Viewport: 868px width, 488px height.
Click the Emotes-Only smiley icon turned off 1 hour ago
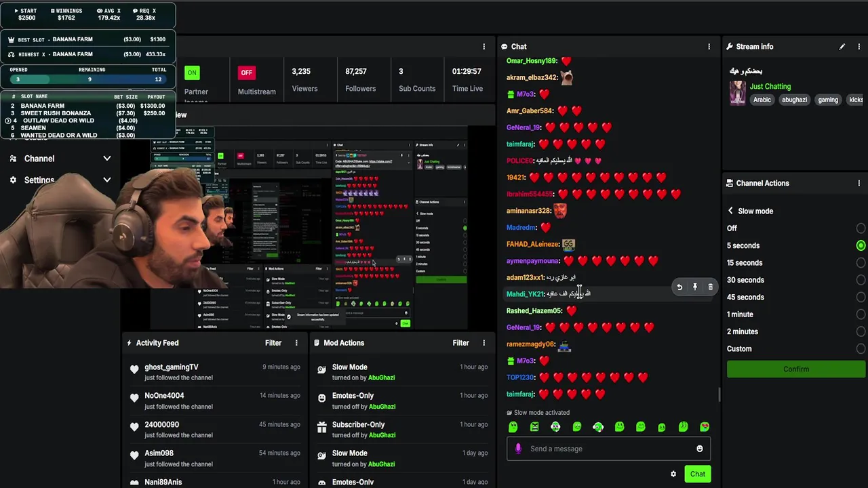click(x=321, y=398)
